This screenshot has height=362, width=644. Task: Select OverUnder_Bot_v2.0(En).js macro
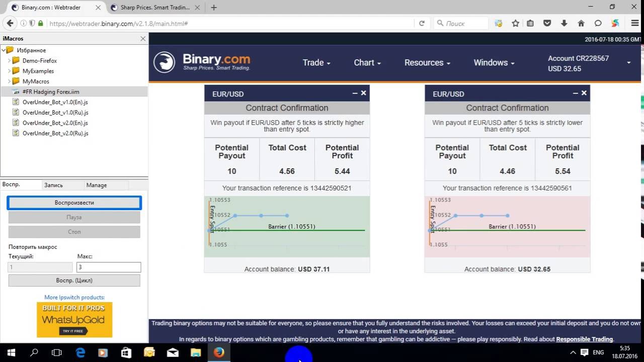click(x=55, y=123)
